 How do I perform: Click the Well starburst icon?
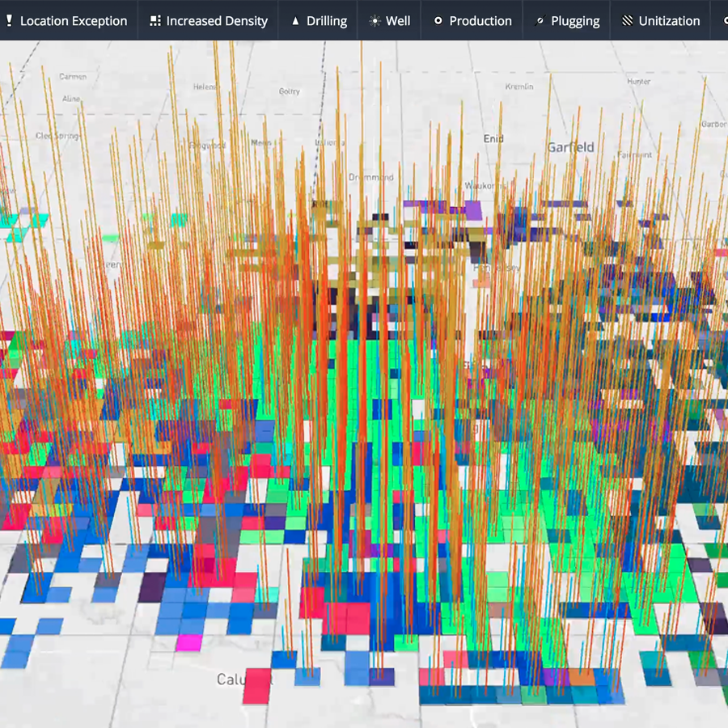375,21
